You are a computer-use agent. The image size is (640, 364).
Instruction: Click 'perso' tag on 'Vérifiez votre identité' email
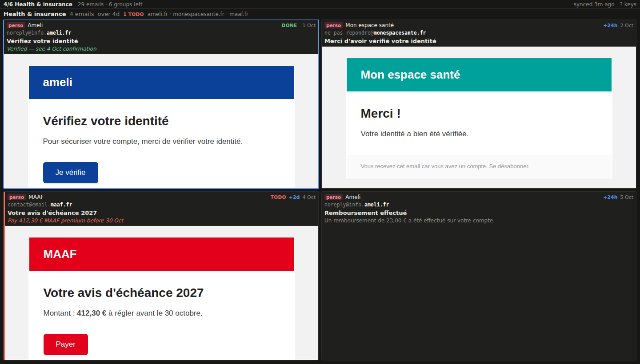point(16,25)
